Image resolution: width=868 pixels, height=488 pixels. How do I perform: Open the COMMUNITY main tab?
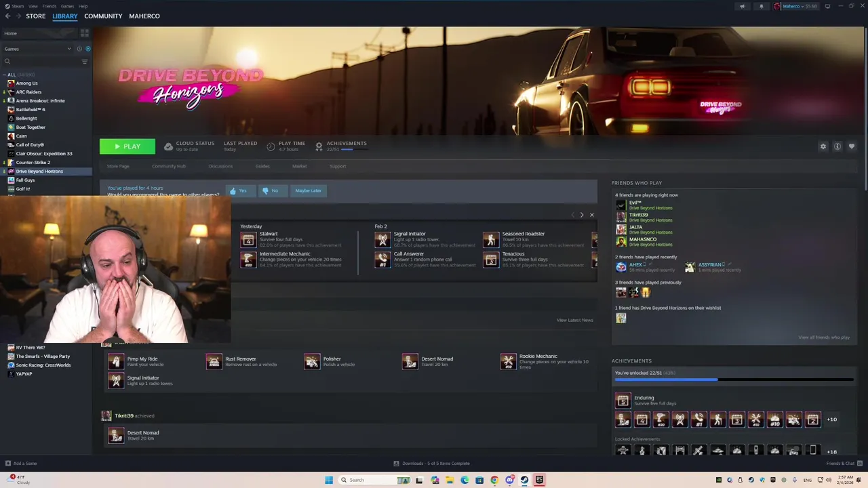103,16
